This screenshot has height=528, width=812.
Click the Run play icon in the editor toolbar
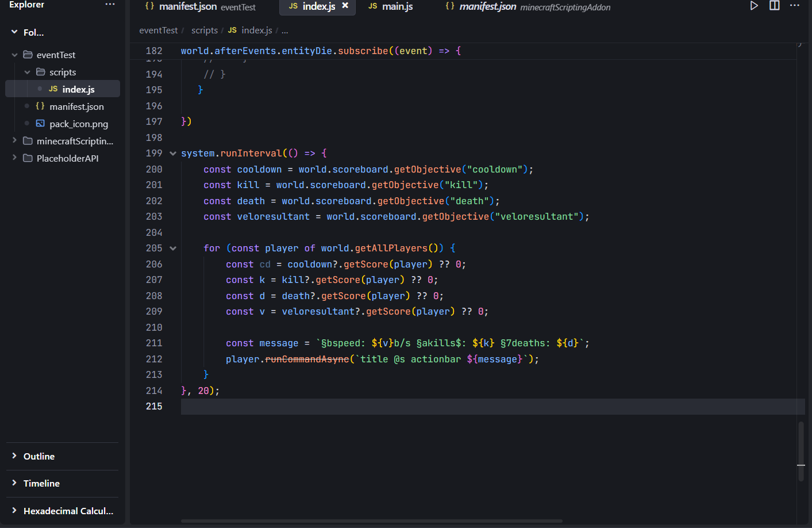[753, 6]
